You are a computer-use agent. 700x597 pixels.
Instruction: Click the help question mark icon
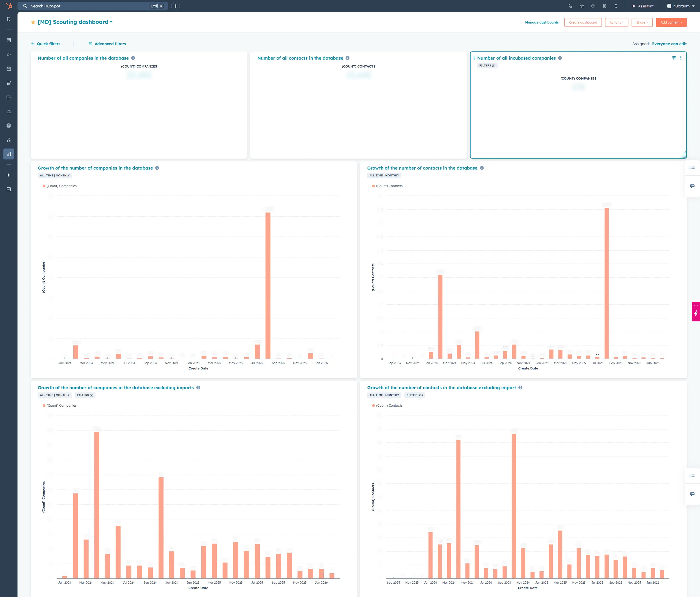(x=593, y=6)
